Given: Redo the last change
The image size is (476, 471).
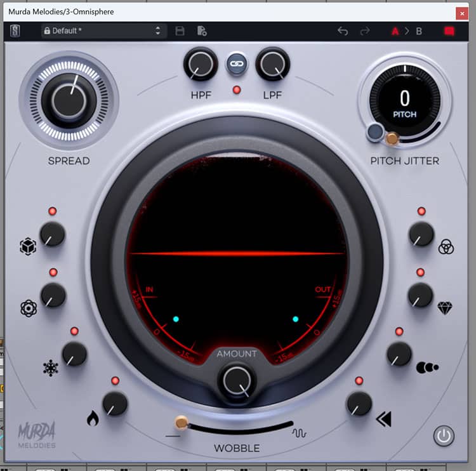Looking at the screenshot, I should coord(365,31).
